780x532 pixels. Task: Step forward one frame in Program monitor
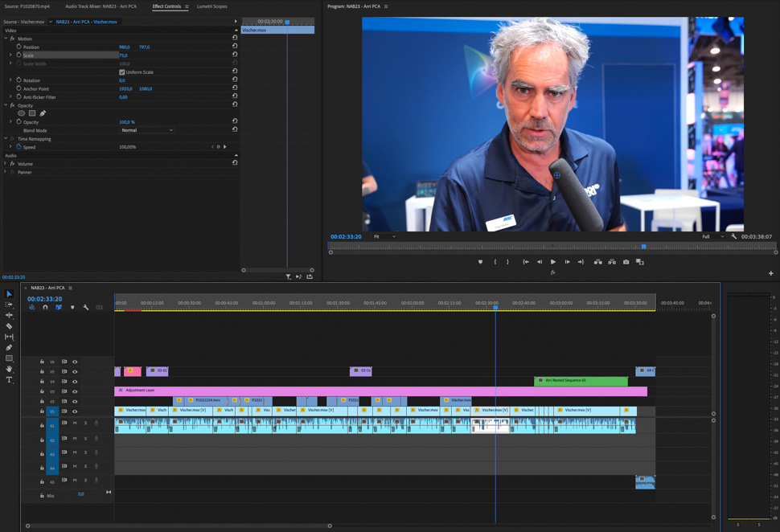click(x=567, y=262)
